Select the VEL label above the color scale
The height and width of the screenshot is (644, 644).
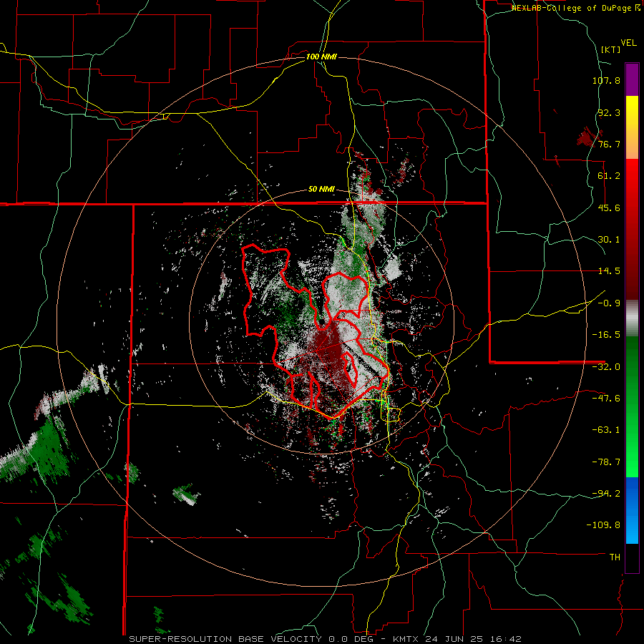coord(628,43)
